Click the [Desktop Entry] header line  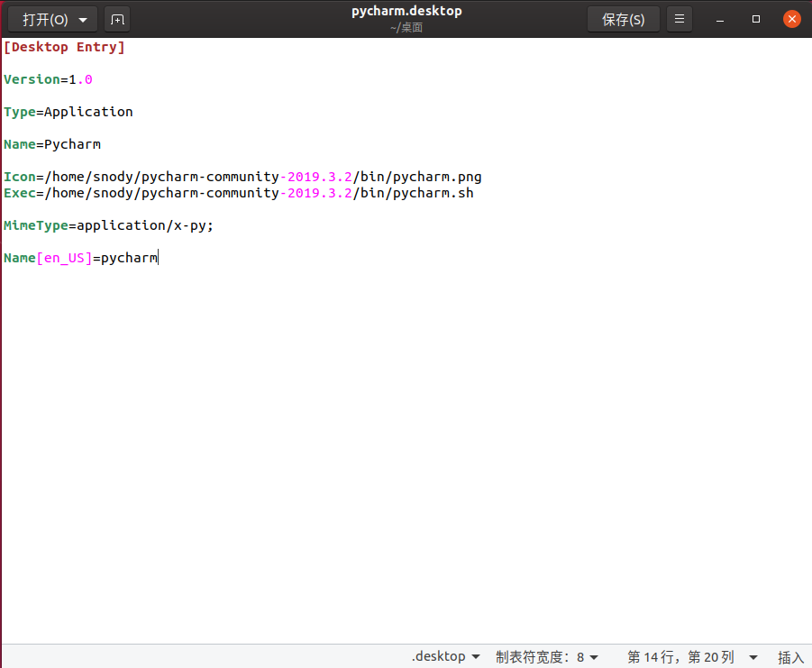(64, 47)
